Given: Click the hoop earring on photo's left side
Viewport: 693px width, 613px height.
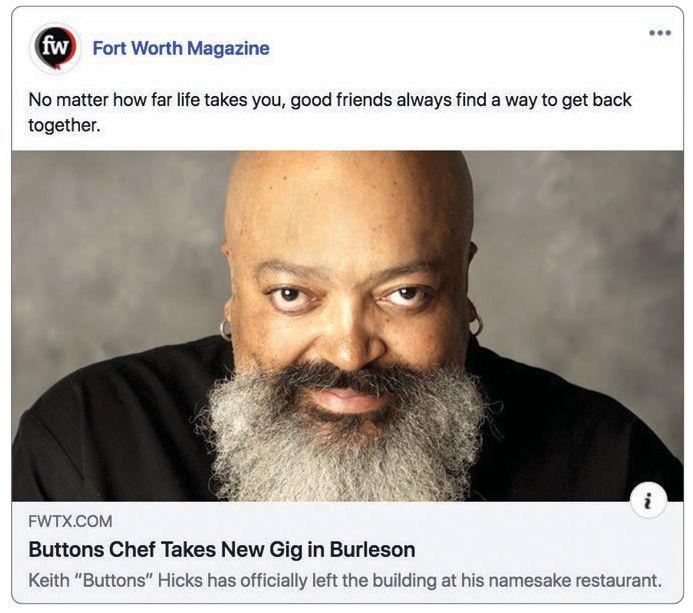Looking at the screenshot, I should [x=225, y=329].
